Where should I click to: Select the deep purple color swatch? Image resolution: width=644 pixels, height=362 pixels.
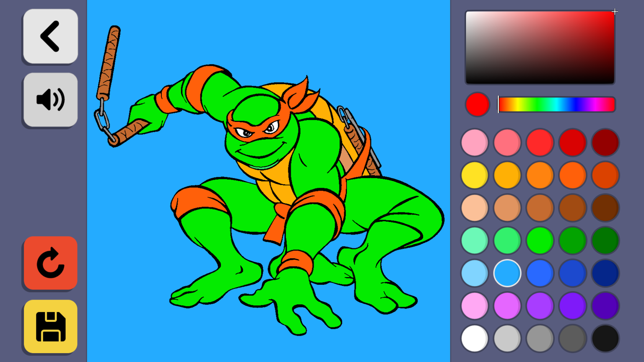click(605, 306)
